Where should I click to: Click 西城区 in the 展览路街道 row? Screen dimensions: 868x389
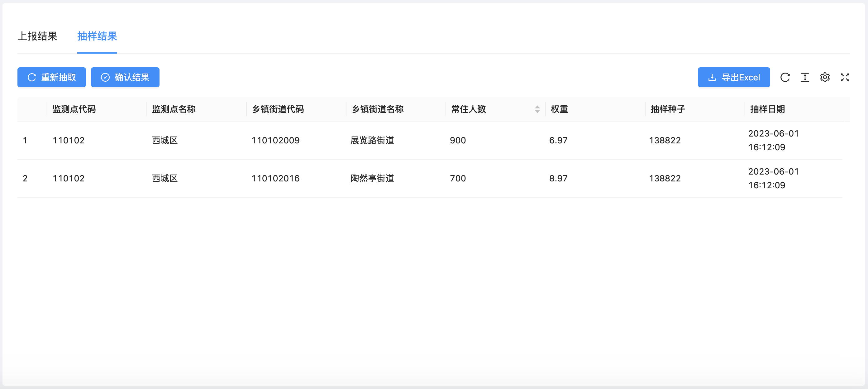[x=165, y=140]
